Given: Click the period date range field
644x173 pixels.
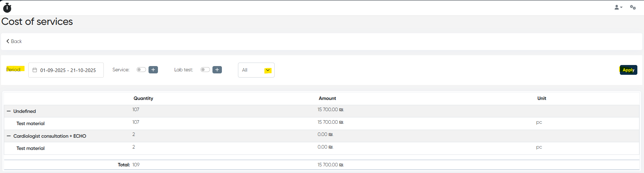Looking at the screenshot, I should (68, 70).
